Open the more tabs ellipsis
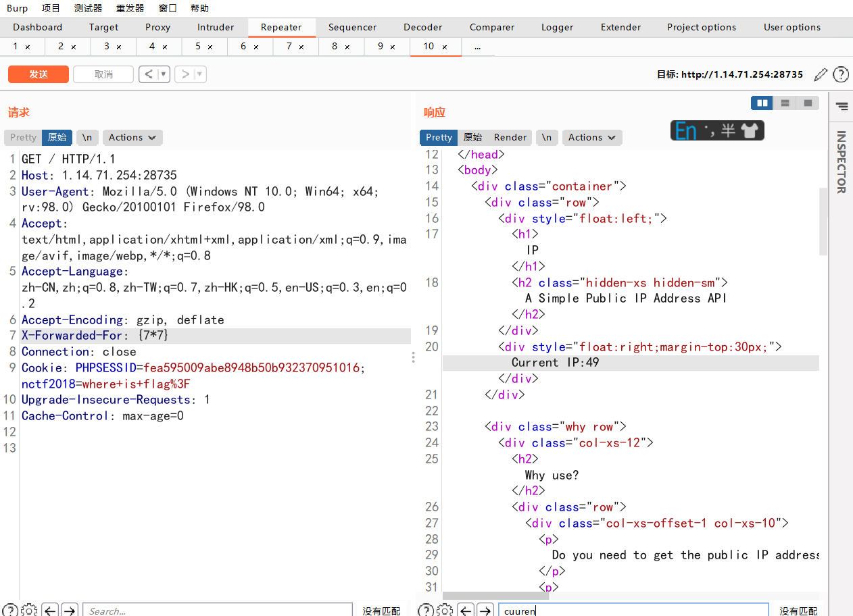The width and height of the screenshot is (853, 616). point(478,47)
